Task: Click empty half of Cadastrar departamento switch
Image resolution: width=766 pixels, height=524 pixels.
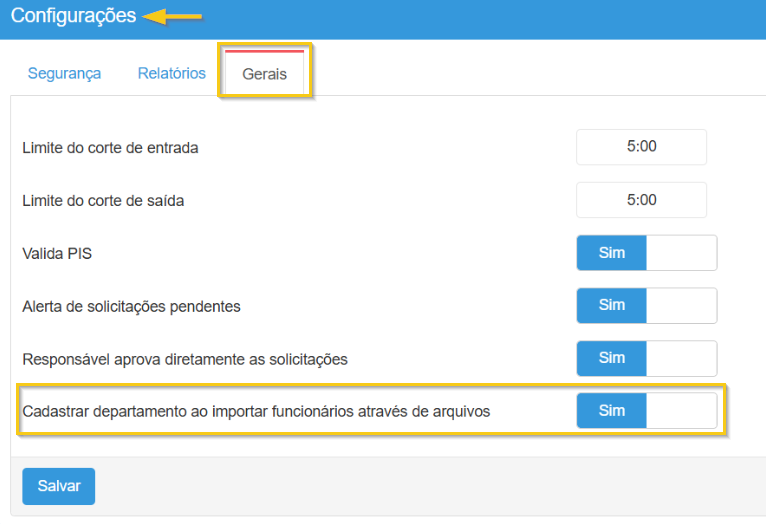Action: click(681, 411)
